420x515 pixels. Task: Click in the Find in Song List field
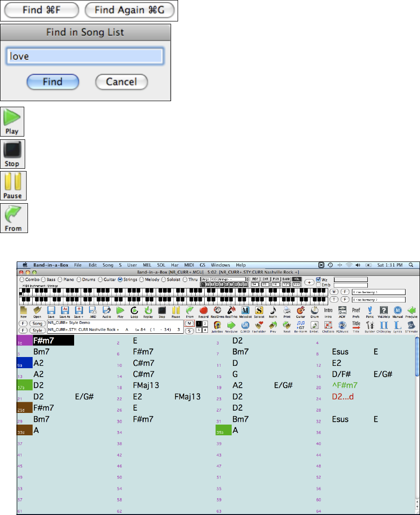85,56
